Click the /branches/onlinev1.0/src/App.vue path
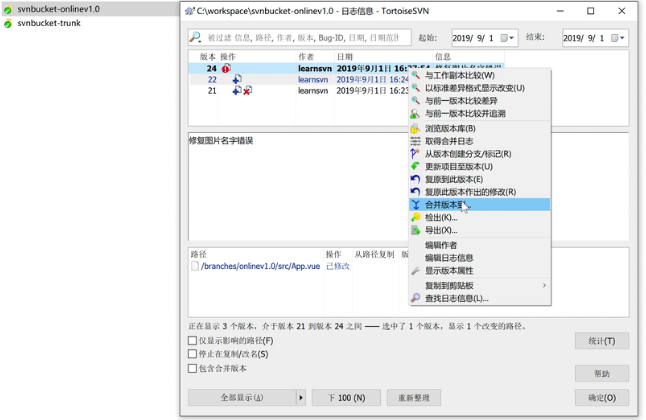The width and height of the screenshot is (646, 420). tap(260, 266)
